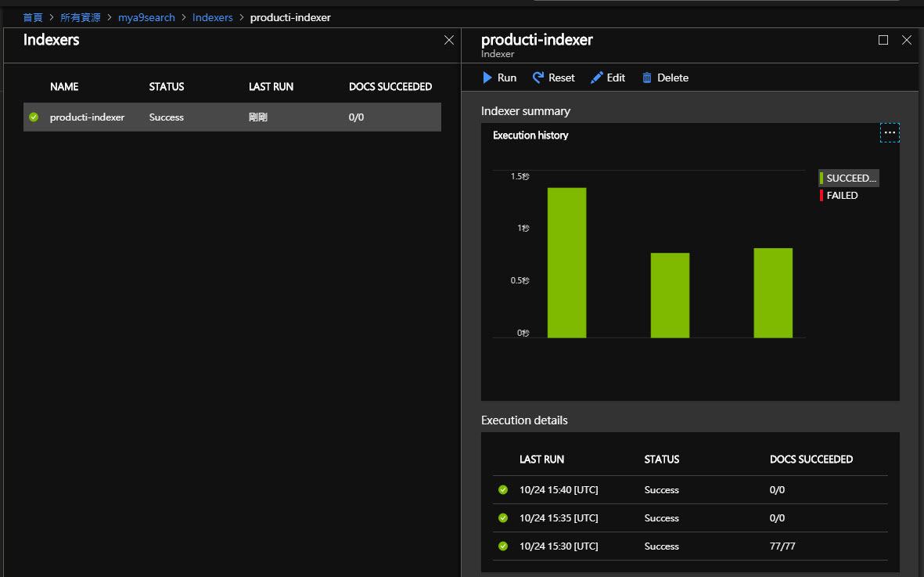Select the tallest first execution bar
The width and height of the screenshot is (924, 577).
point(566,263)
